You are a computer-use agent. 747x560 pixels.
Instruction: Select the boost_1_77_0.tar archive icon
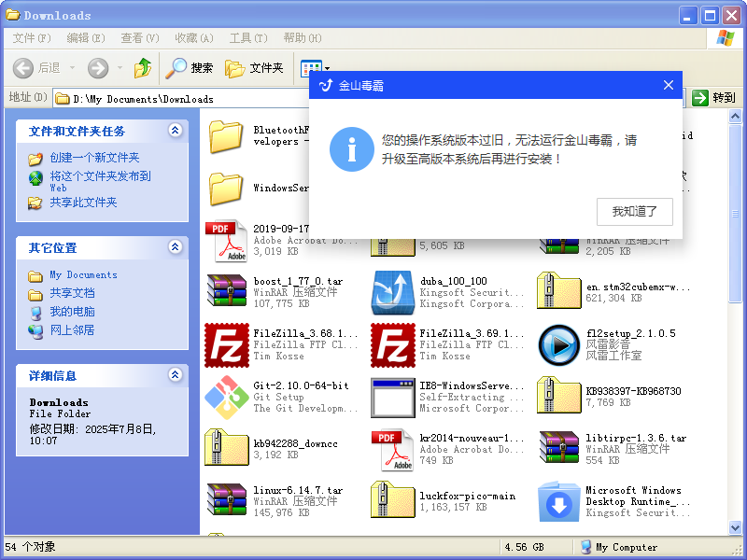[x=227, y=292]
